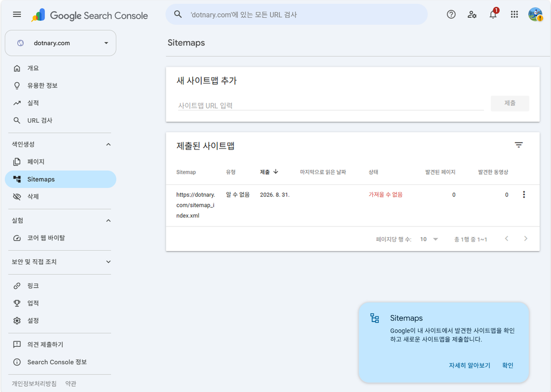
Task: Click the 코어 웹 바이탈 gauge icon
Action: 17,238
